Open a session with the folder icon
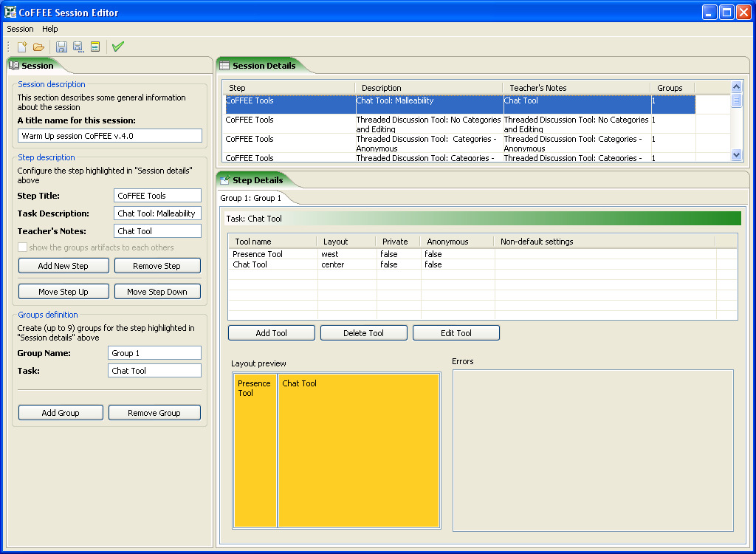 point(38,47)
